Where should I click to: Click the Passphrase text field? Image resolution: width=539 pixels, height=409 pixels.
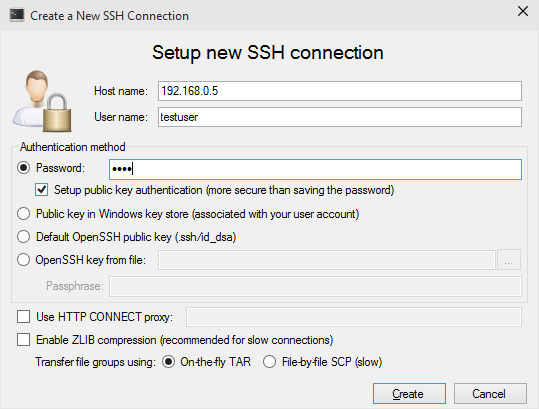(x=315, y=286)
